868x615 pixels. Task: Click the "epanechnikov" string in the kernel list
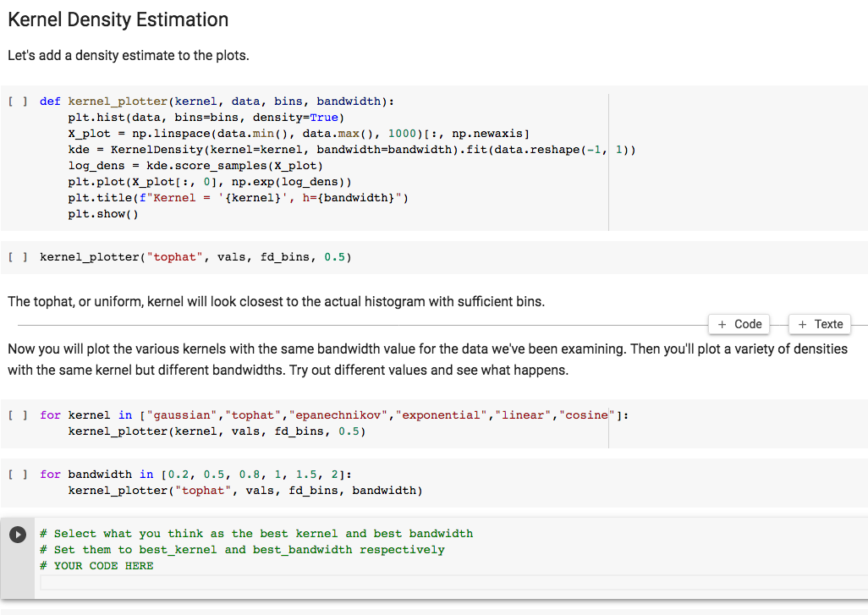pos(338,415)
